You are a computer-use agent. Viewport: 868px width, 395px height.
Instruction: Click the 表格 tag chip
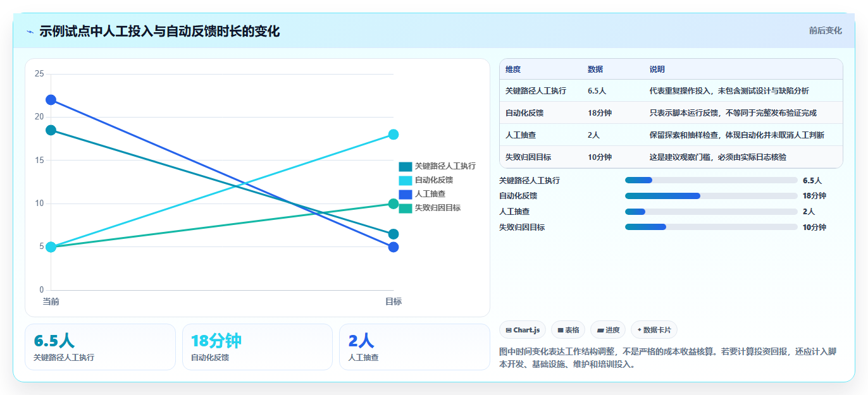click(x=568, y=330)
